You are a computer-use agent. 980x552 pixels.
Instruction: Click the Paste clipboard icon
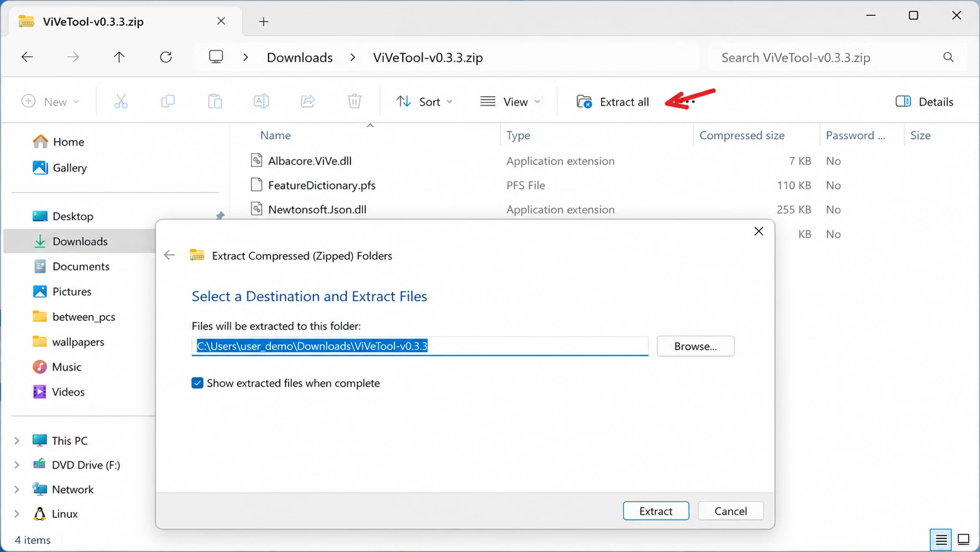pyautogui.click(x=215, y=101)
